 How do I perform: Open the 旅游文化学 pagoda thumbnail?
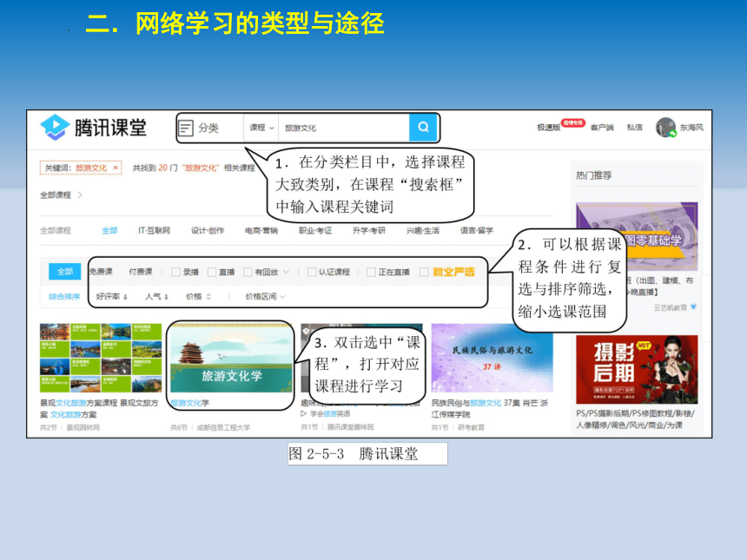[x=231, y=358]
